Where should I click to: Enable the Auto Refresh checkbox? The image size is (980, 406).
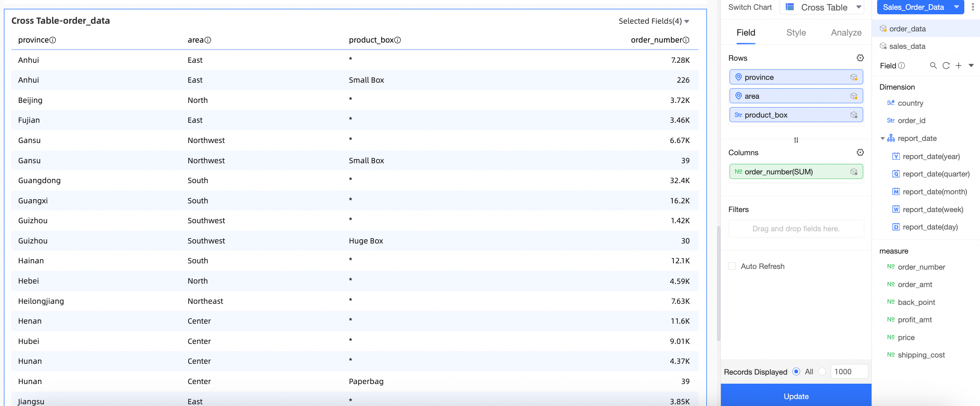pos(732,266)
